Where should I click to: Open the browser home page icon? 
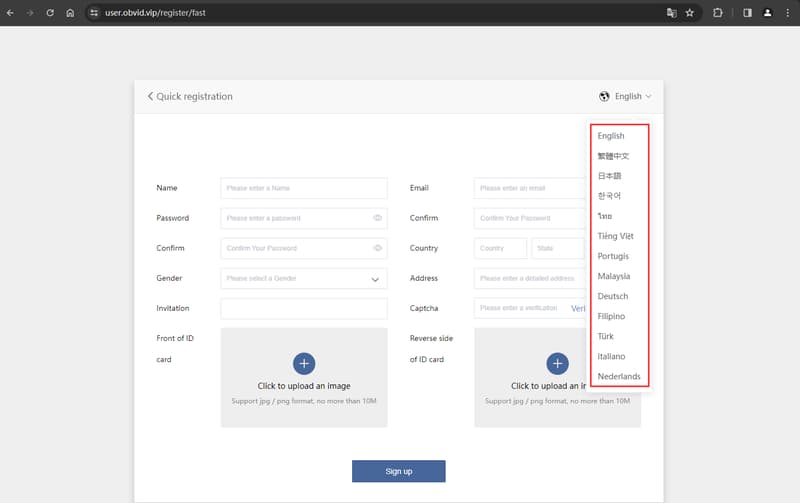click(x=70, y=13)
